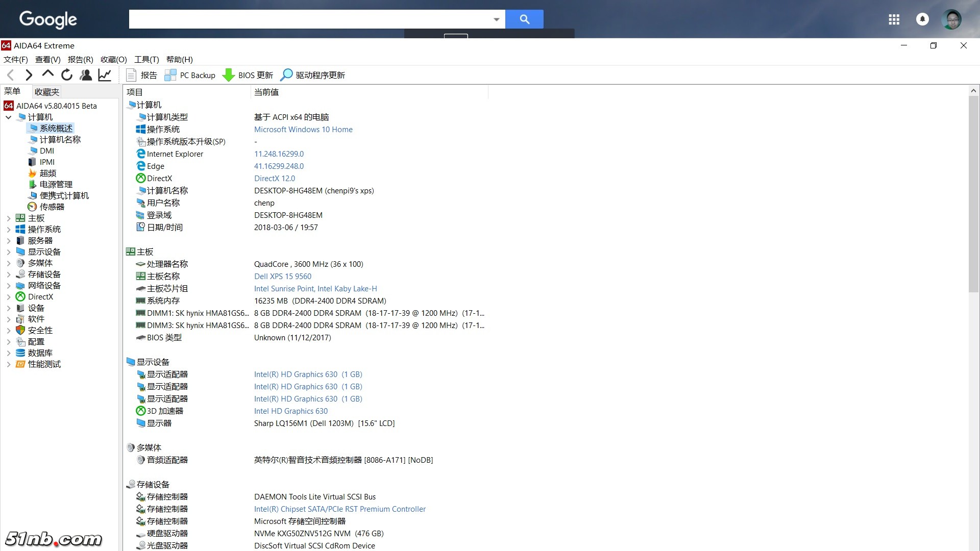
Task: Expand the Motherboard tree node
Action: [8, 218]
